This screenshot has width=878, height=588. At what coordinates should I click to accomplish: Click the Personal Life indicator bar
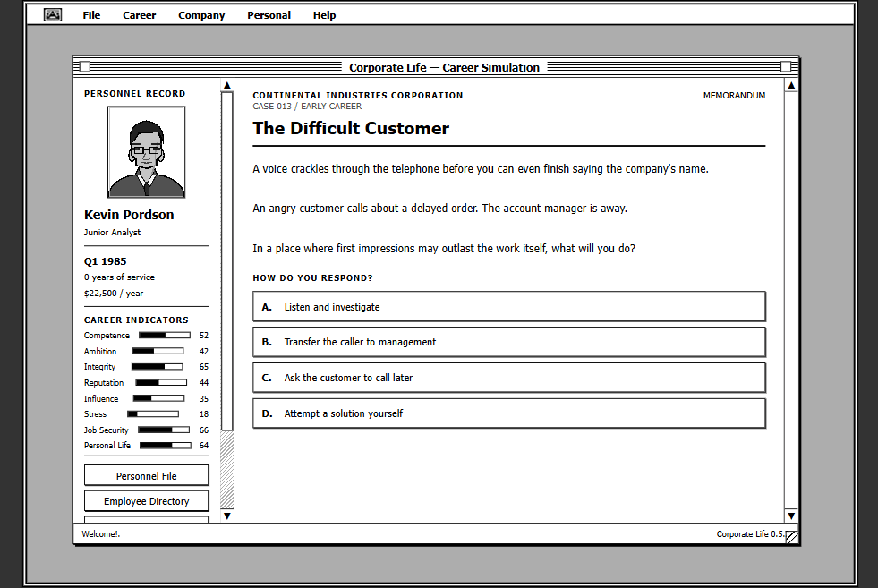tap(166, 446)
